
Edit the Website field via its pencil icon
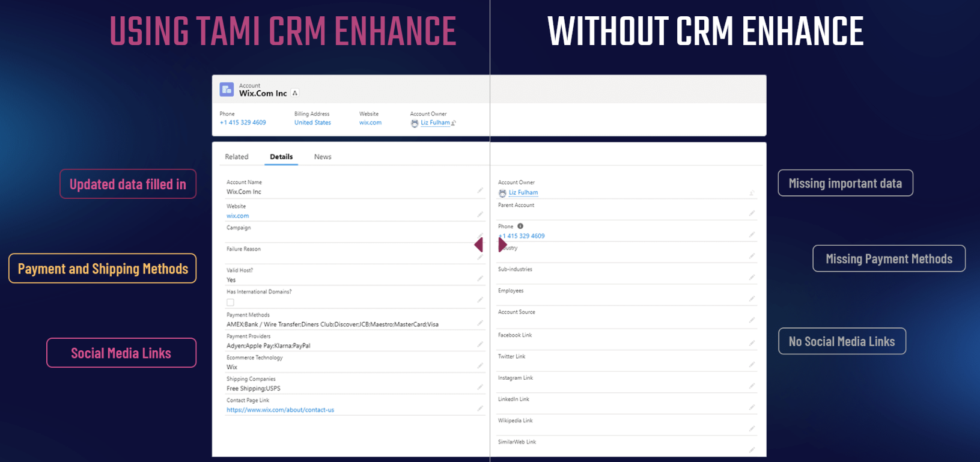tap(480, 214)
